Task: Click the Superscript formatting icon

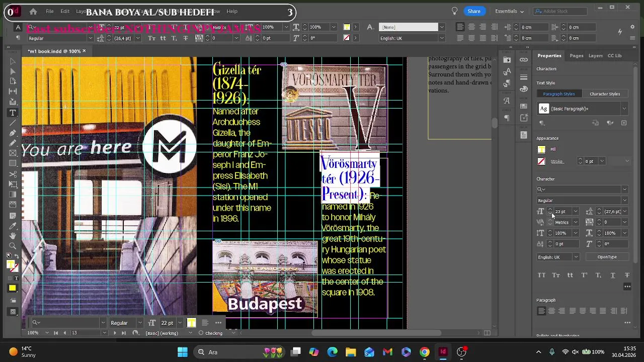Action: coord(584,275)
